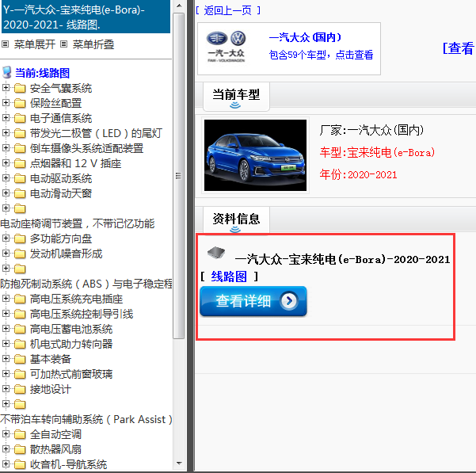This screenshot has height=473, width=476.
Task: Select 不带泊车转向辅助系统（Park Assist）item
Action: coord(86,419)
